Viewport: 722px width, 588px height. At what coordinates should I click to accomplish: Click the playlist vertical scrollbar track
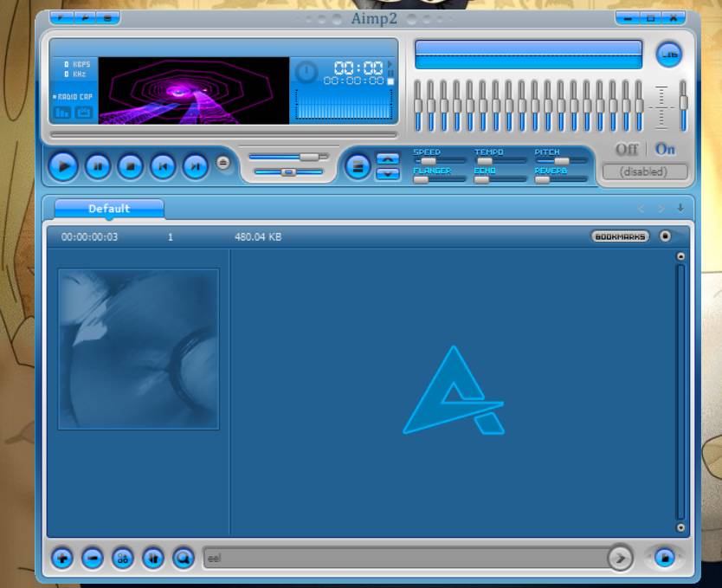(x=680, y=391)
